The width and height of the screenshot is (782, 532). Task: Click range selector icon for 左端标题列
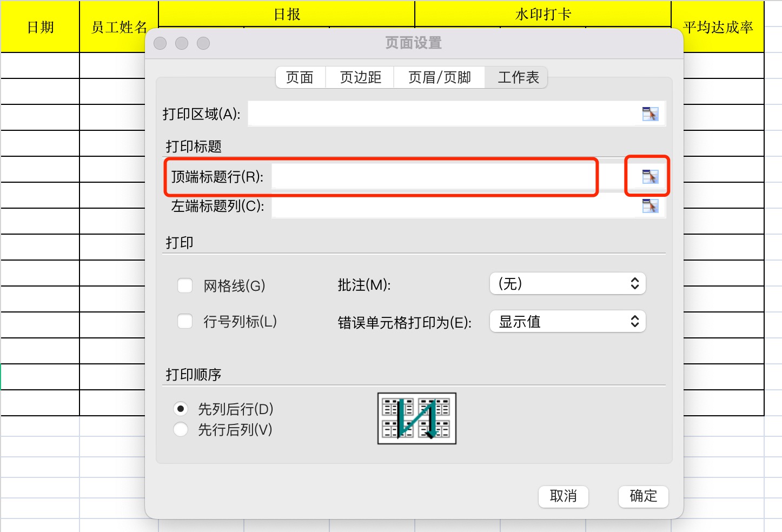650,206
